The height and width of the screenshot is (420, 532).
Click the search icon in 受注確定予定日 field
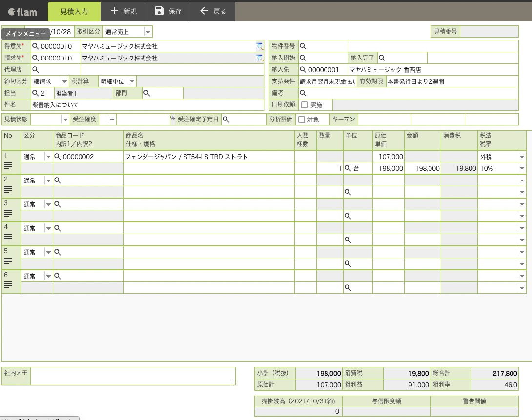pyautogui.click(x=225, y=119)
